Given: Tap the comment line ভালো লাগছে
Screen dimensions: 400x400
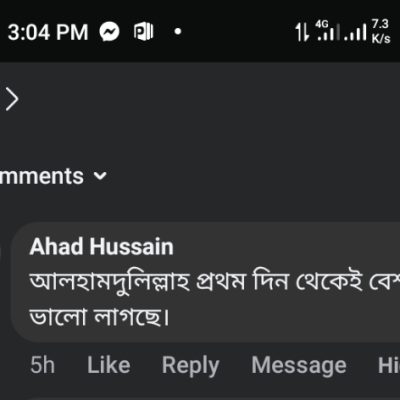Looking at the screenshot, I should [99, 316].
